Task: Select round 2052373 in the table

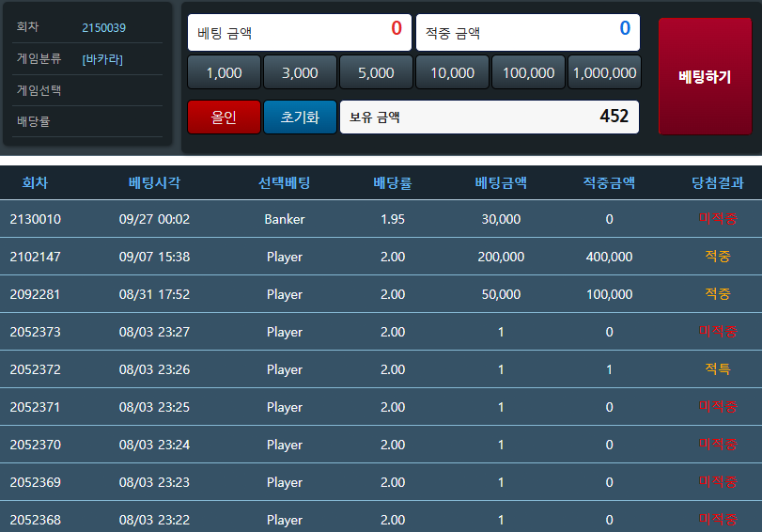Action: [36, 332]
